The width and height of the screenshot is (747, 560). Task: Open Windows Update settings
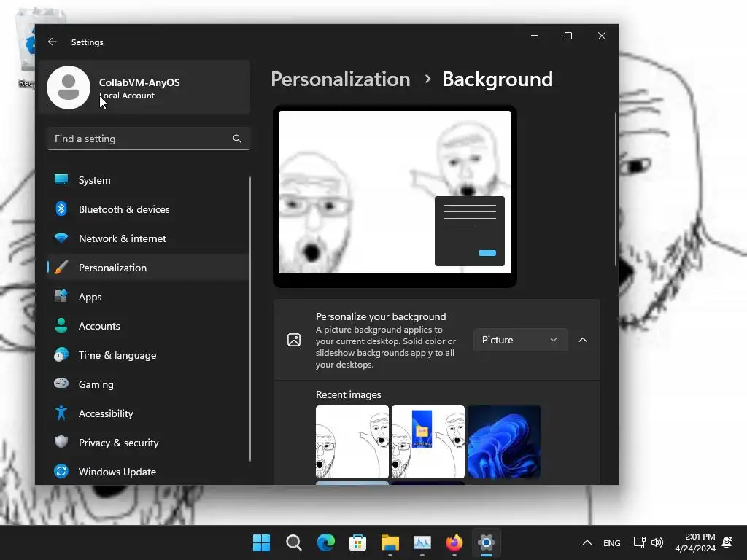[x=147, y=472]
